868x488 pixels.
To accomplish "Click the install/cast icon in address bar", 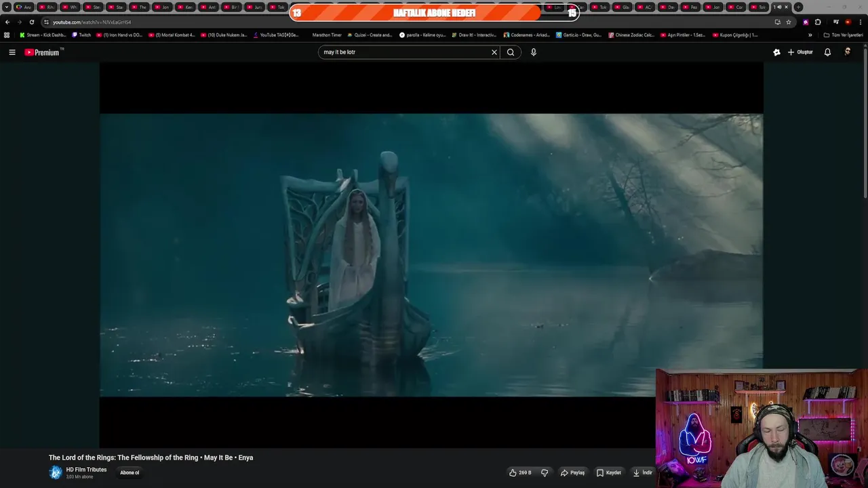I will [x=777, y=22].
